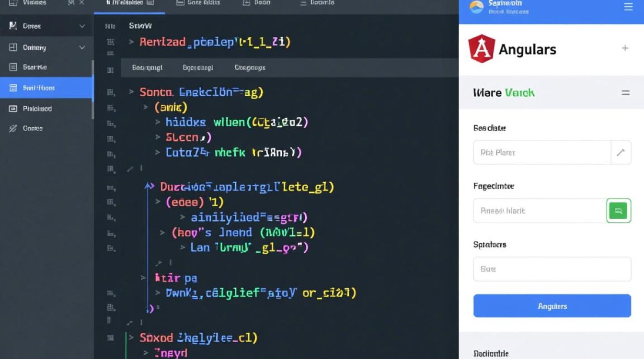Open the hamburger menu in the blue header
Viewport: 644px width, 359px height.
(628, 7)
